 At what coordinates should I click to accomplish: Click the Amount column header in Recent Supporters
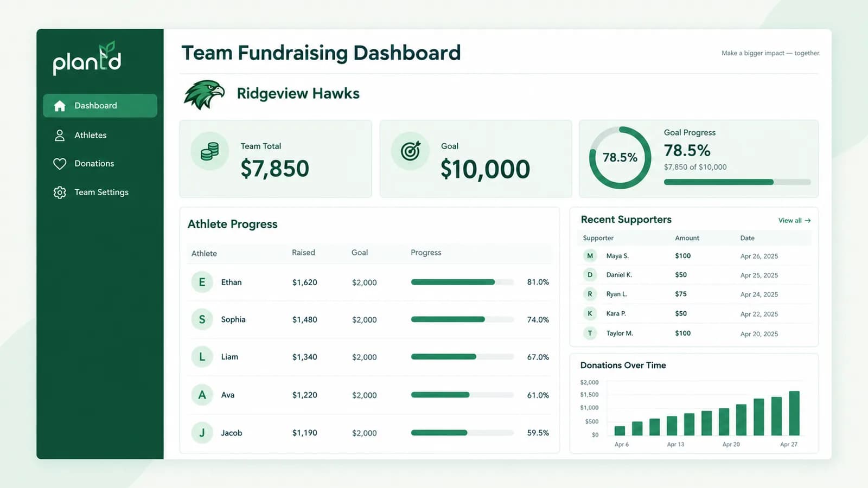687,238
